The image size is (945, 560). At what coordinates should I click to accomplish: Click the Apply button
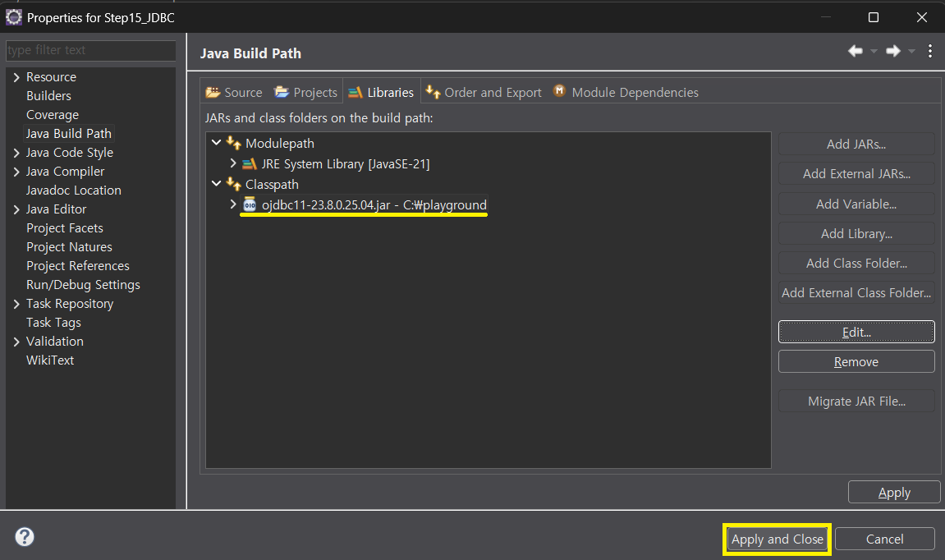(894, 493)
